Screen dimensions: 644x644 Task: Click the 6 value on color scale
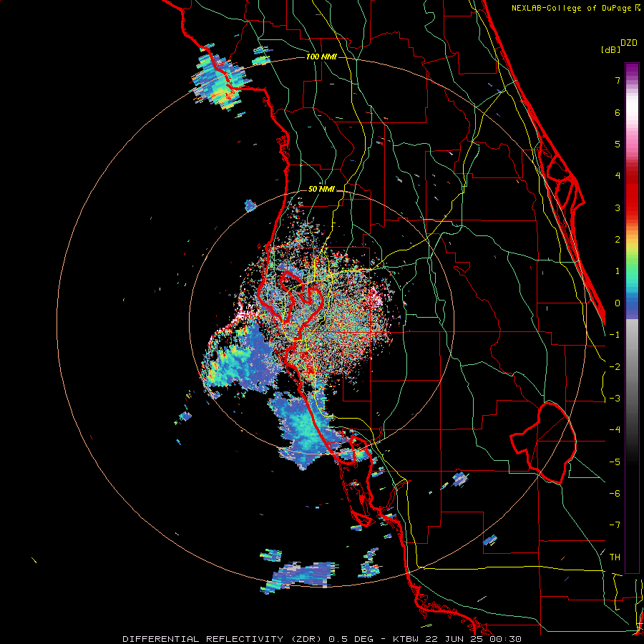(x=618, y=112)
